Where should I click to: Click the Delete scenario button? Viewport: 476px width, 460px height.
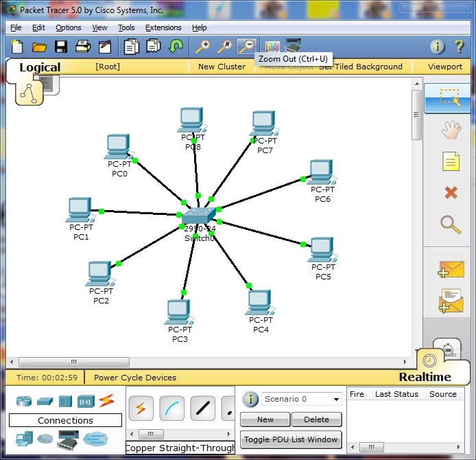pyautogui.click(x=317, y=419)
